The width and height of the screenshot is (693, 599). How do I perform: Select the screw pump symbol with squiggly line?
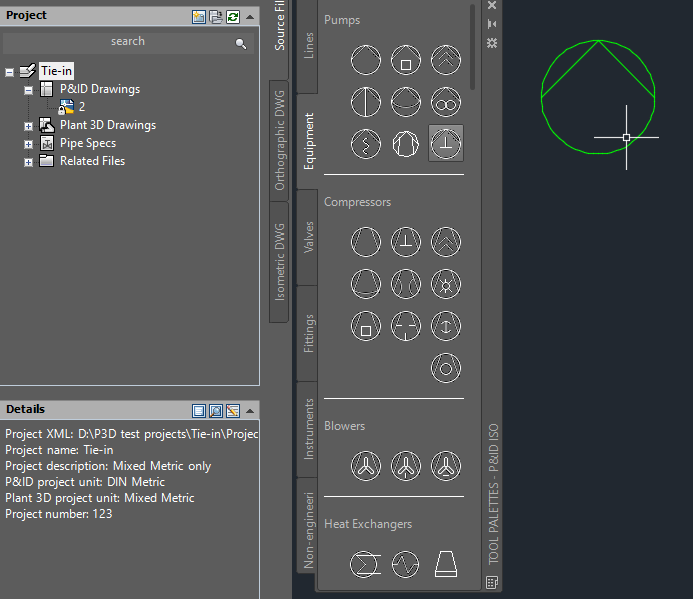(x=366, y=144)
